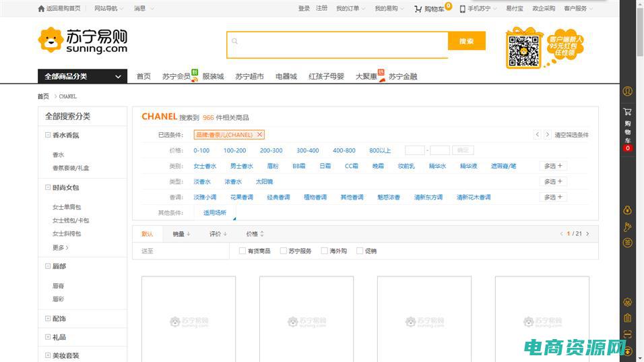The width and height of the screenshot is (644, 362).
Task: Expand 更多 under 时尚女包
Action: tap(61, 247)
